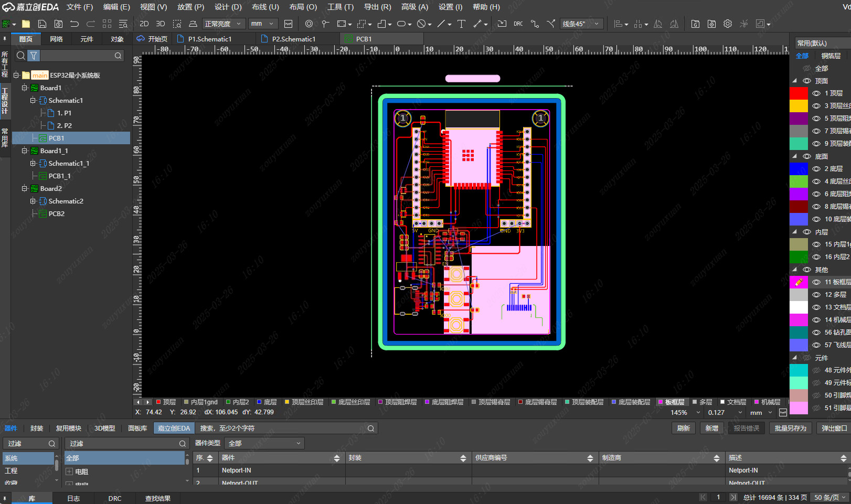Open the mm units dropdown in toolbar

click(x=262, y=24)
